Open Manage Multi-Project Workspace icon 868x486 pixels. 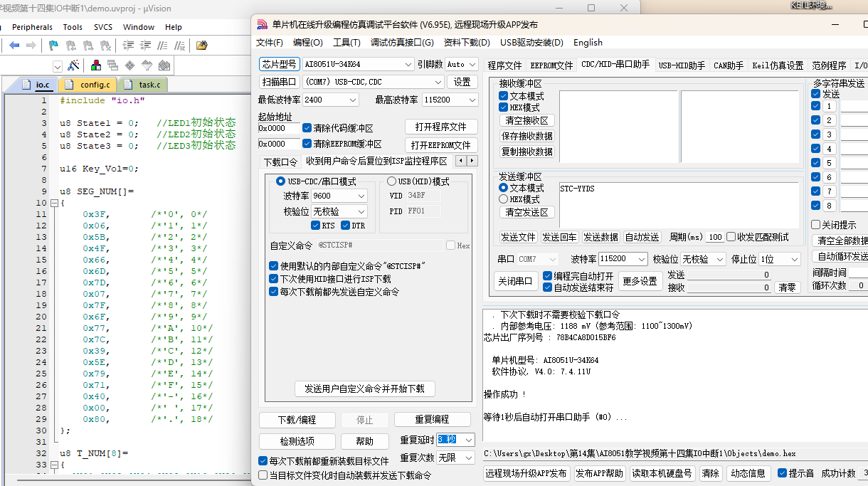pos(112,65)
